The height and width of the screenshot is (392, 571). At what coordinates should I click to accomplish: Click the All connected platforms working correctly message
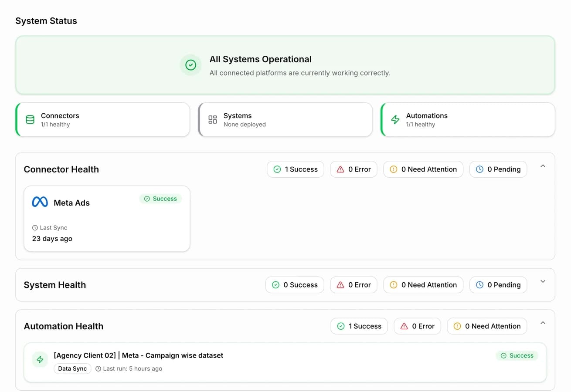(300, 73)
